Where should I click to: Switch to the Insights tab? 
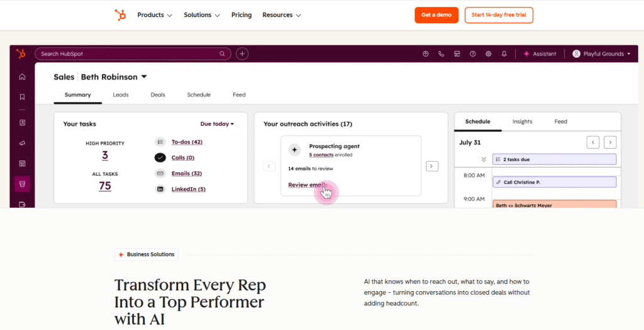tap(523, 122)
